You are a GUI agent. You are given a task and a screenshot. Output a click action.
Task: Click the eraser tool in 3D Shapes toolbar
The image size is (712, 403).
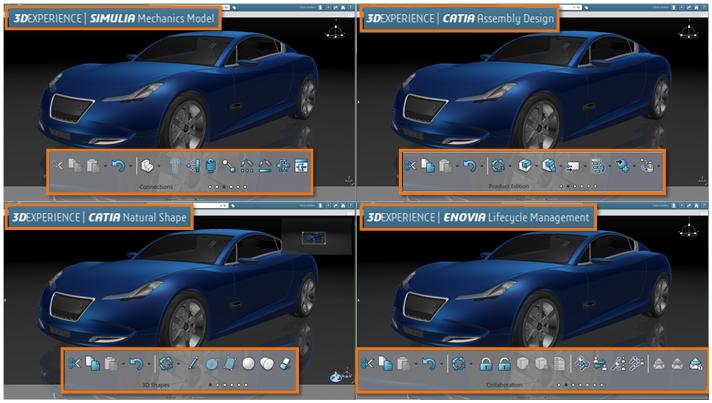(x=283, y=364)
